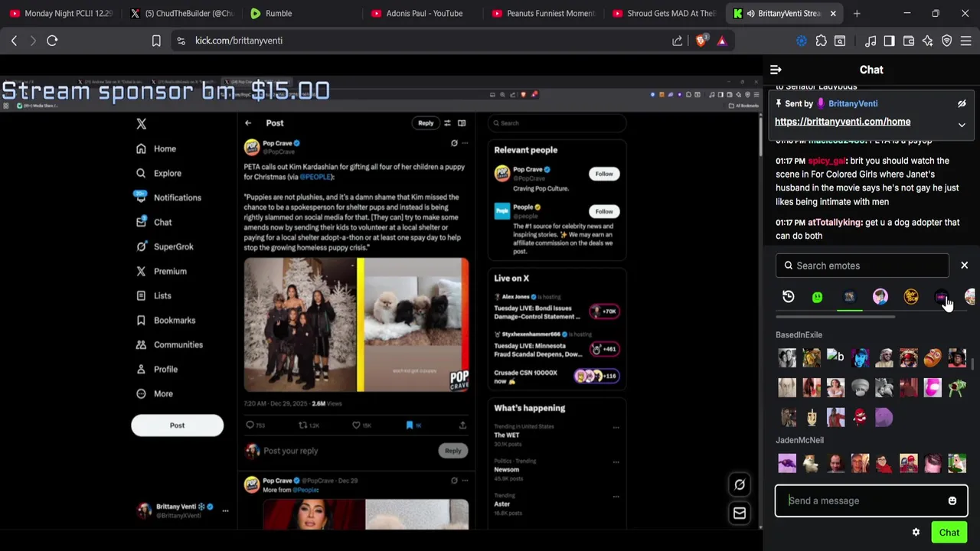Select the anime-avatar emote channel tab
980x551 pixels.
880,297
